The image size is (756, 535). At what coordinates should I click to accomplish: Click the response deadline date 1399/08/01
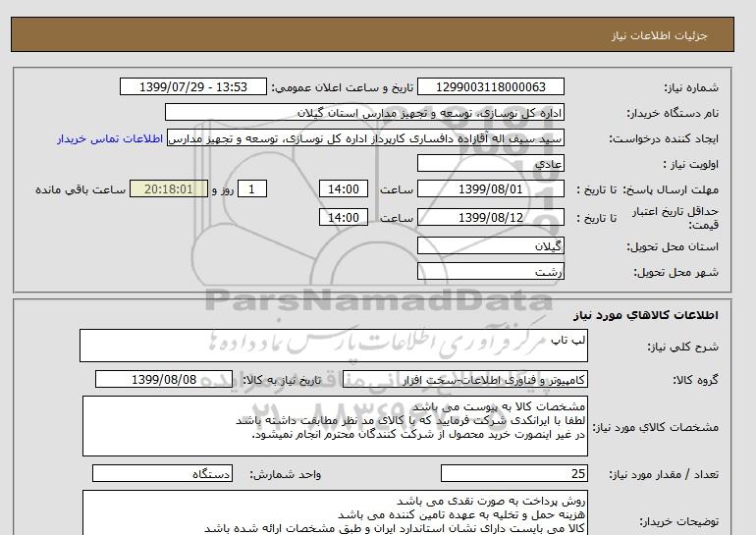(490, 188)
